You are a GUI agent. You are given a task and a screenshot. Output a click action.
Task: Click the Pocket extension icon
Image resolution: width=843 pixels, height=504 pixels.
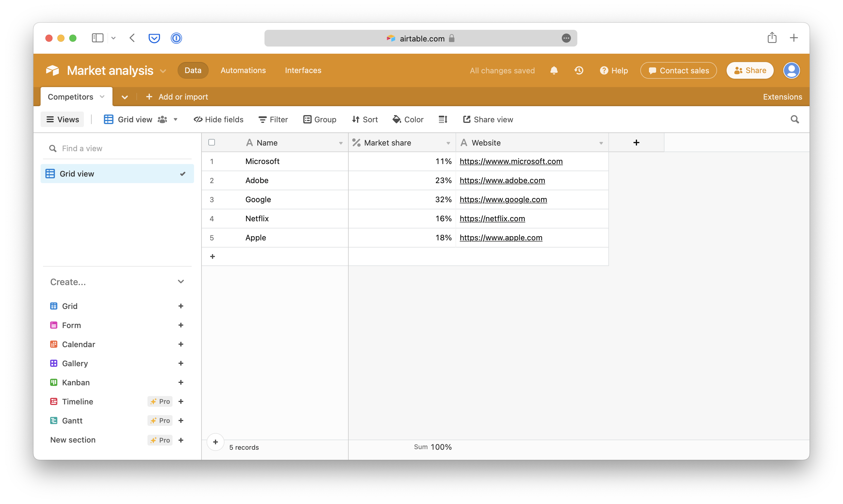click(154, 38)
